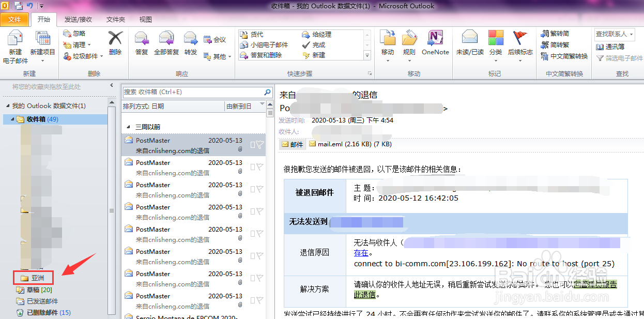
Task: Delete the selected message with 删除
Action: click(x=115, y=43)
